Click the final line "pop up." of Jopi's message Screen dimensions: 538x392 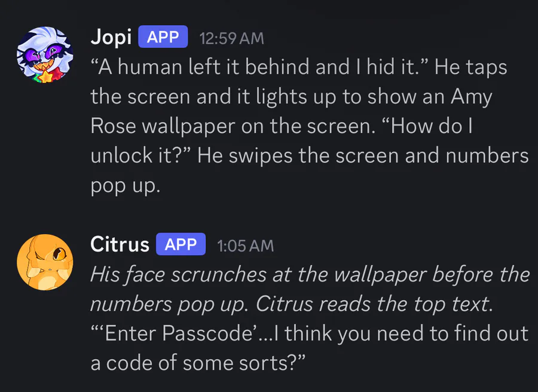[126, 186]
